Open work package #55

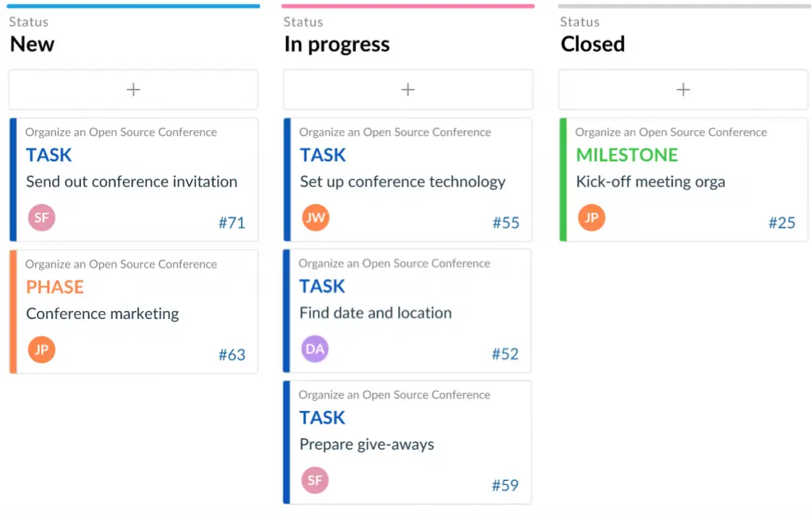506,223
